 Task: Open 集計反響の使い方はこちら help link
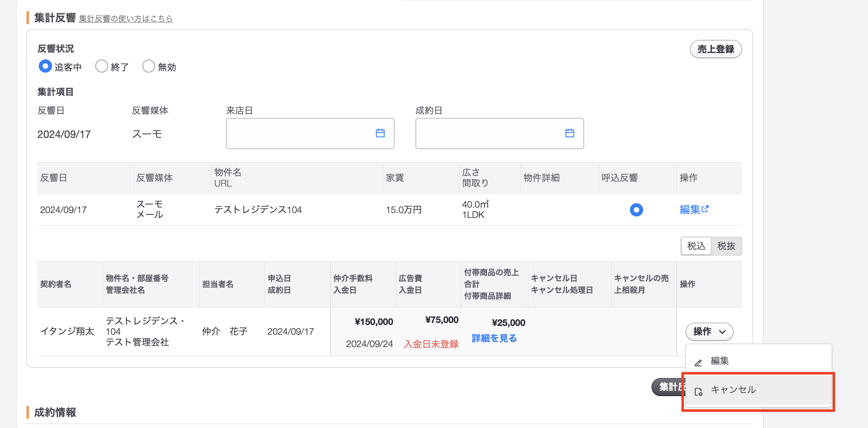point(126,19)
